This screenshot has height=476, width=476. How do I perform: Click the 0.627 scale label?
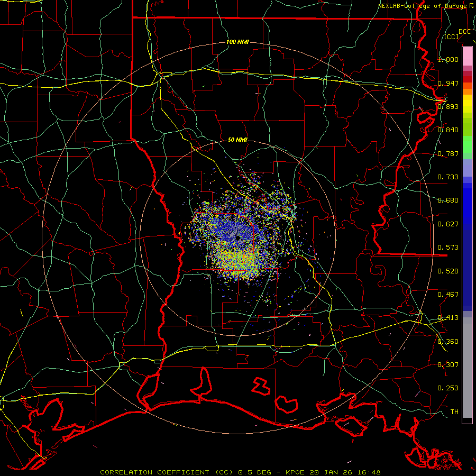click(x=448, y=224)
